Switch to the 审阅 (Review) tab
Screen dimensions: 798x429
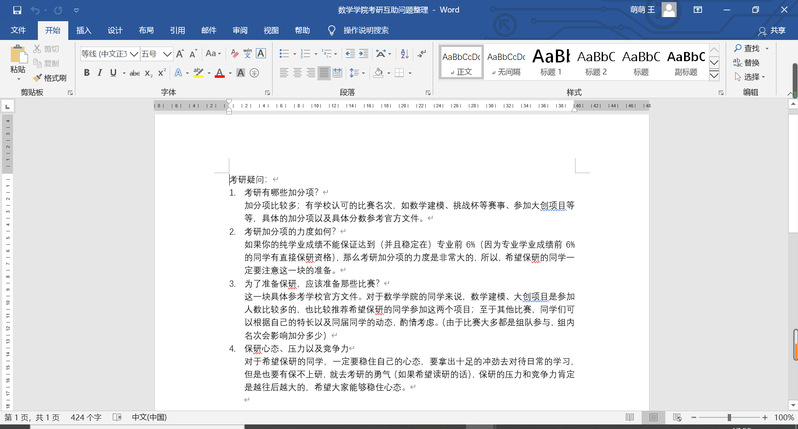tap(240, 30)
